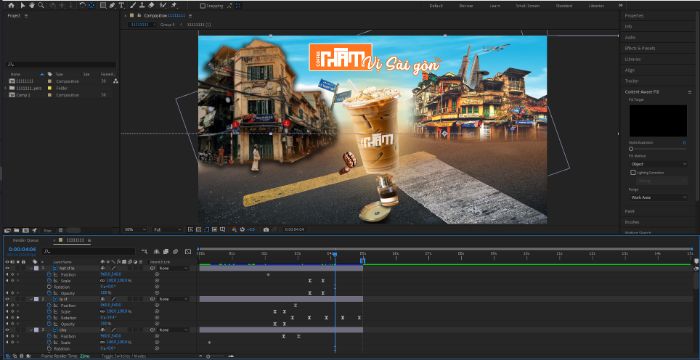Click the Alpha Expansion slider handle
The width and height of the screenshot is (700, 360).
(x=631, y=149)
